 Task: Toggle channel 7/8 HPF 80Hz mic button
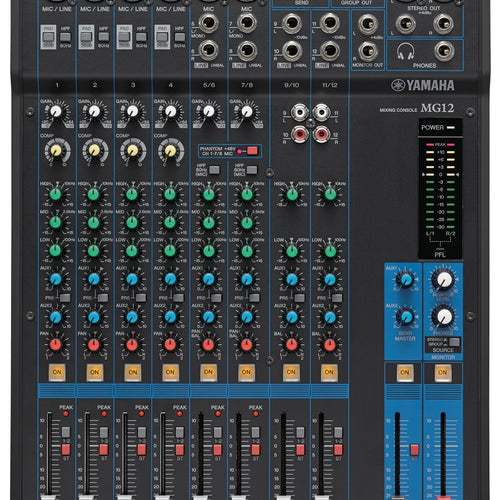252,170
